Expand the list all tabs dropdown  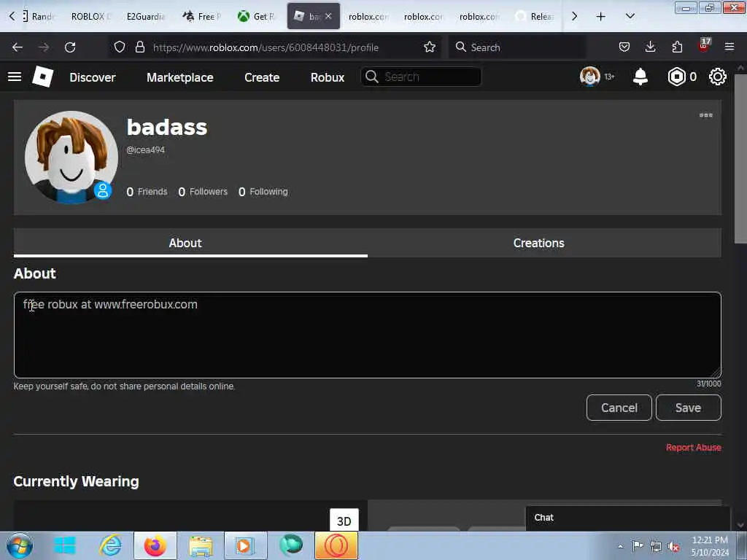coord(630,17)
